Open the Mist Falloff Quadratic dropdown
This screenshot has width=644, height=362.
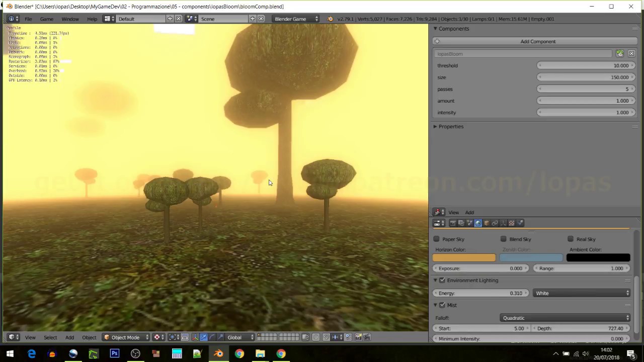click(x=566, y=318)
